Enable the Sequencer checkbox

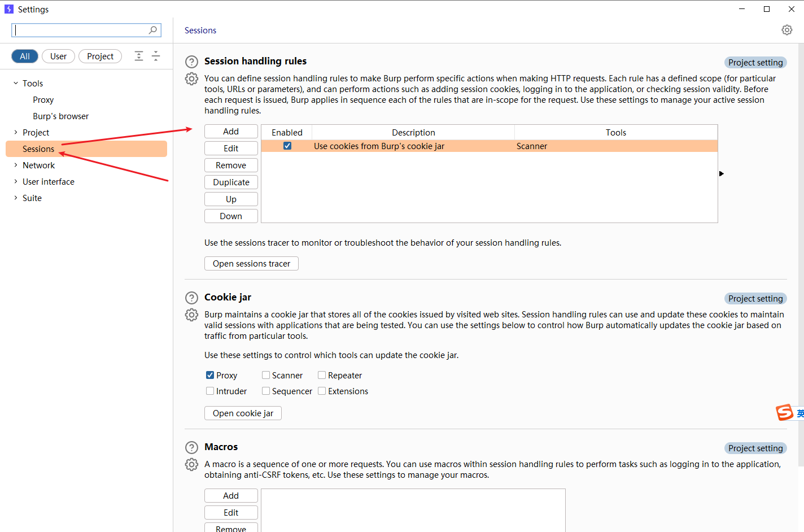click(x=266, y=391)
